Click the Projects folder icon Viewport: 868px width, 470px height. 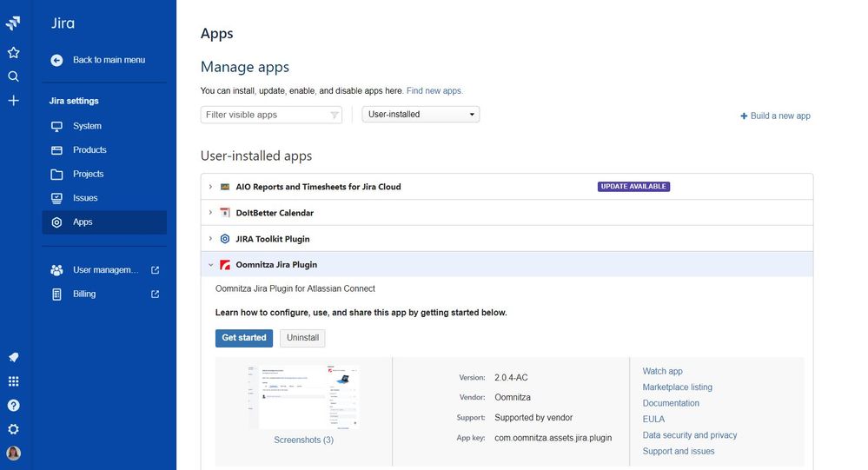[56, 175]
